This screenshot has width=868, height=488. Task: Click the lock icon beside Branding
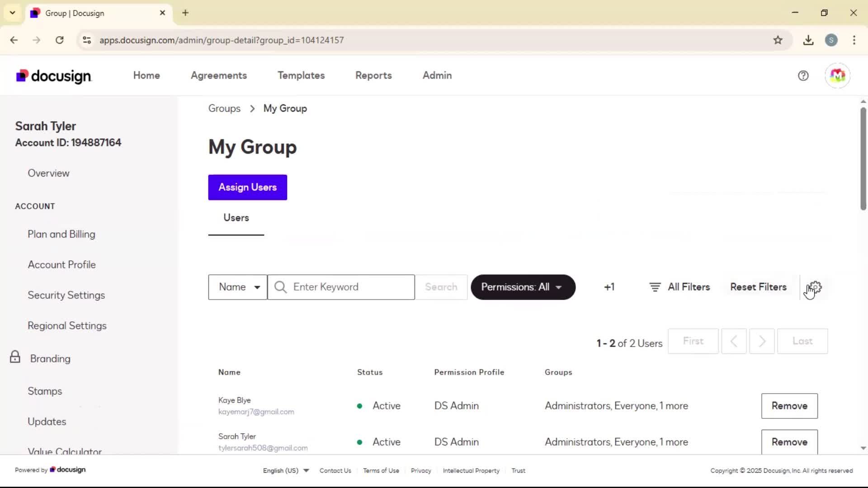click(15, 357)
